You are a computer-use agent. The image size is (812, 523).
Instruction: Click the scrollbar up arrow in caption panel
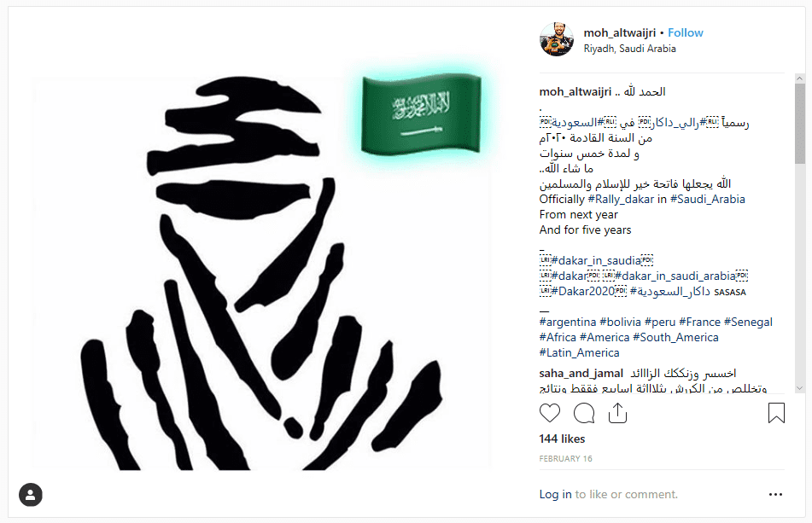pos(799,78)
